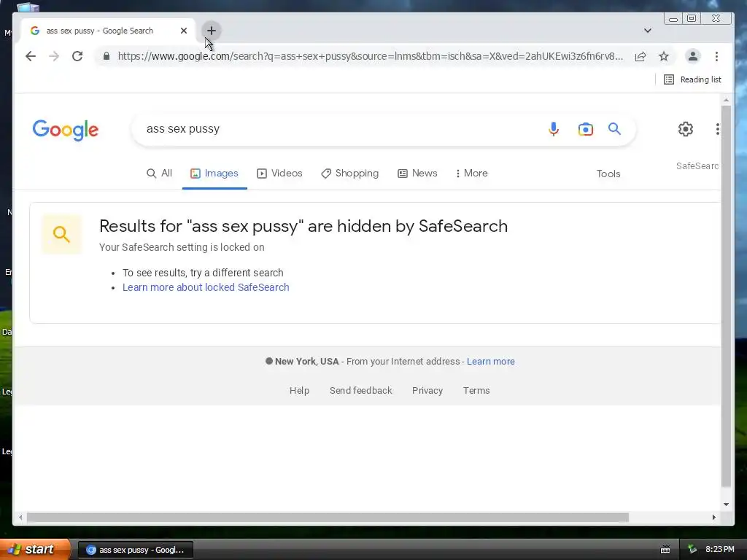747x560 pixels.
Task: Bookmark this page with star
Action: click(664, 56)
